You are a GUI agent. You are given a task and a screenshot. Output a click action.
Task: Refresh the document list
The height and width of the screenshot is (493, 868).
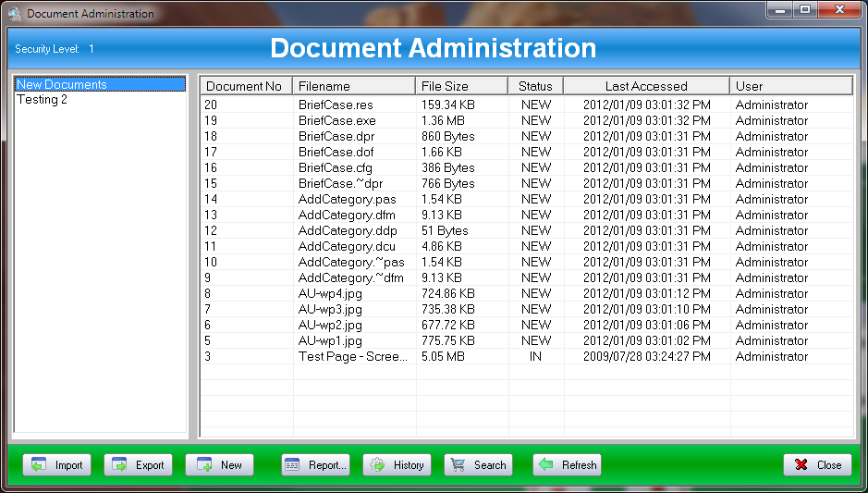click(x=567, y=465)
